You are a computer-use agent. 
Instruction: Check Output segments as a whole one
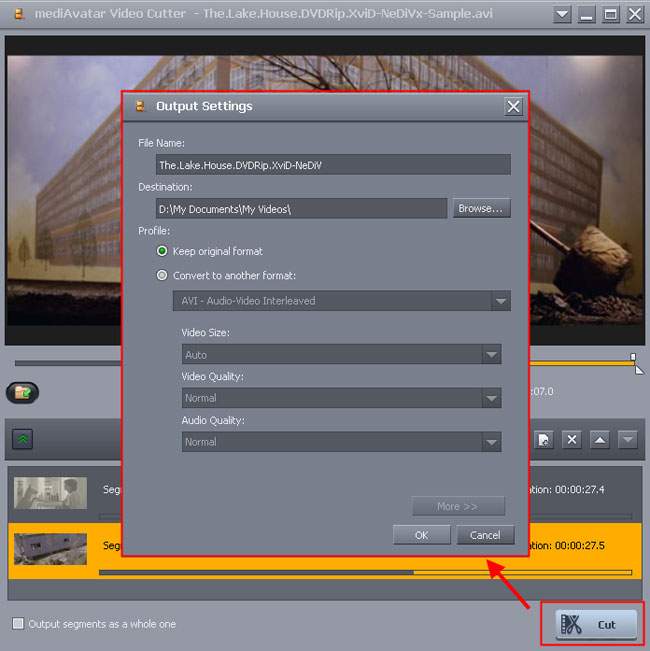18,623
